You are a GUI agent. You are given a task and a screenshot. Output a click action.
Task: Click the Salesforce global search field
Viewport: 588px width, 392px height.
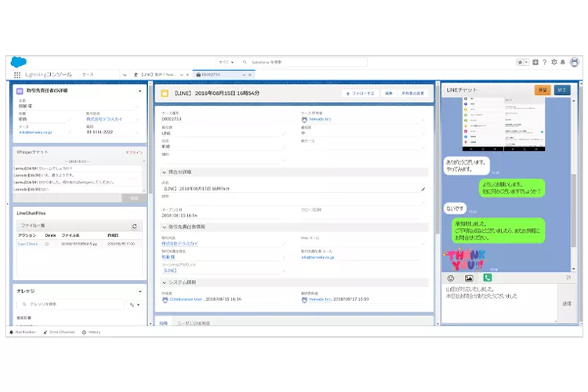(281, 62)
